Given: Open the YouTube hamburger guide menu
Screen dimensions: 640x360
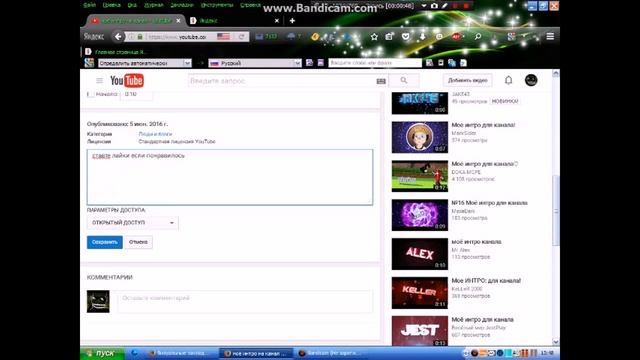Looking at the screenshot, I should (x=99, y=80).
